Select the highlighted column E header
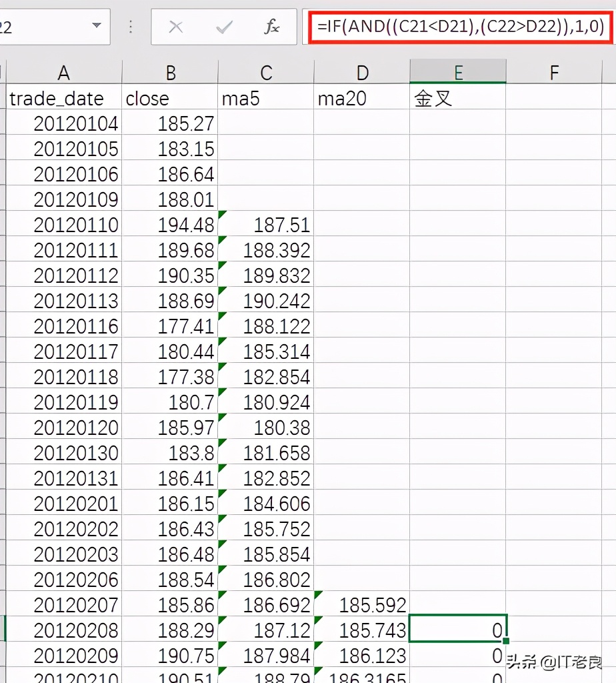Image resolution: width=616 pixels, height=683 pixels. pos(458,72)
